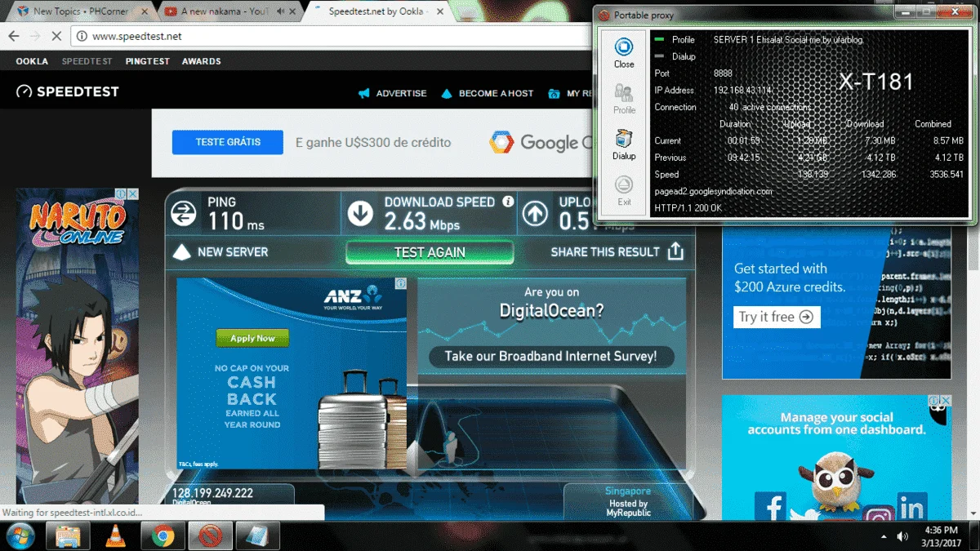This screenshot has height=551, width=980.
Task: Click ADVERTISE link
Action: pyautogui.click(x=401, y=93)
